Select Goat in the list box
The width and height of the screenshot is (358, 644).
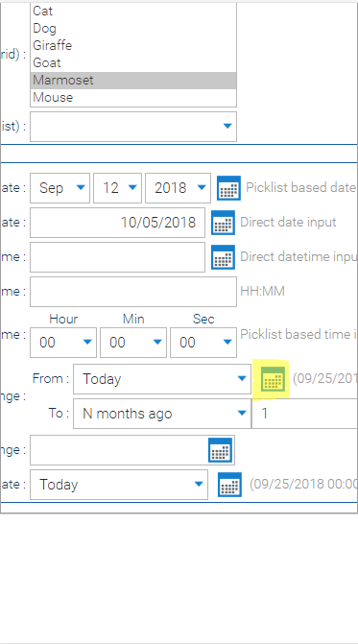coord(133,62)
